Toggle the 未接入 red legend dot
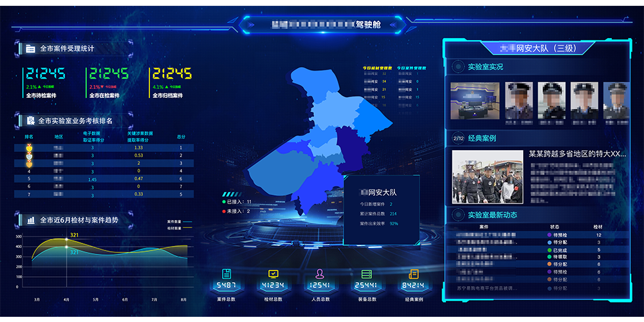This screenshot has width=644, height=322. (x=224, y=211)
